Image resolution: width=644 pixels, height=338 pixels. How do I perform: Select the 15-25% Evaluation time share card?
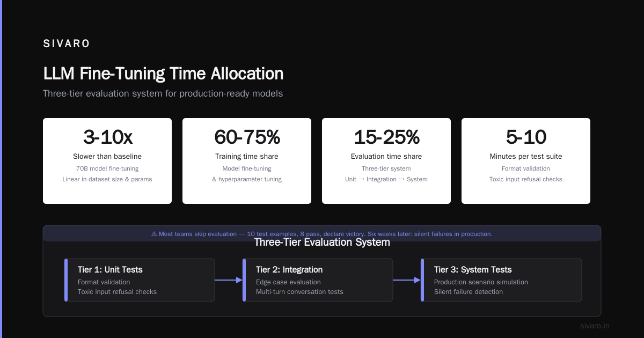pyautogui.click(x=386, y=161)
